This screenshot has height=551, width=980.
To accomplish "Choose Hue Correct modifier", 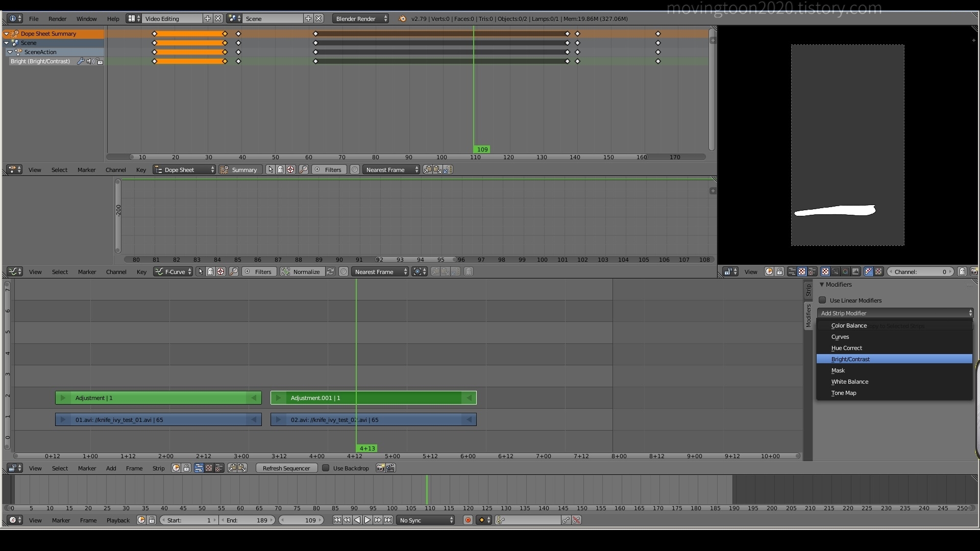I will click(x=894, y=348).
